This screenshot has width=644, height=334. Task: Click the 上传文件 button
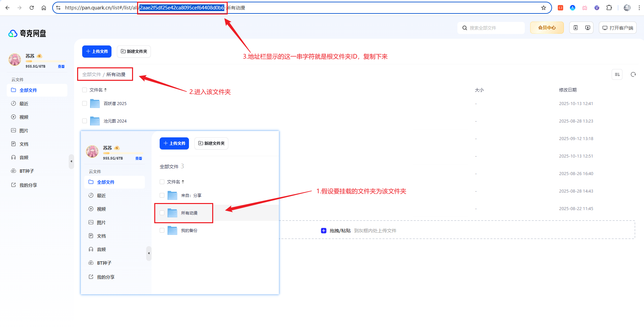coord(97,52)
